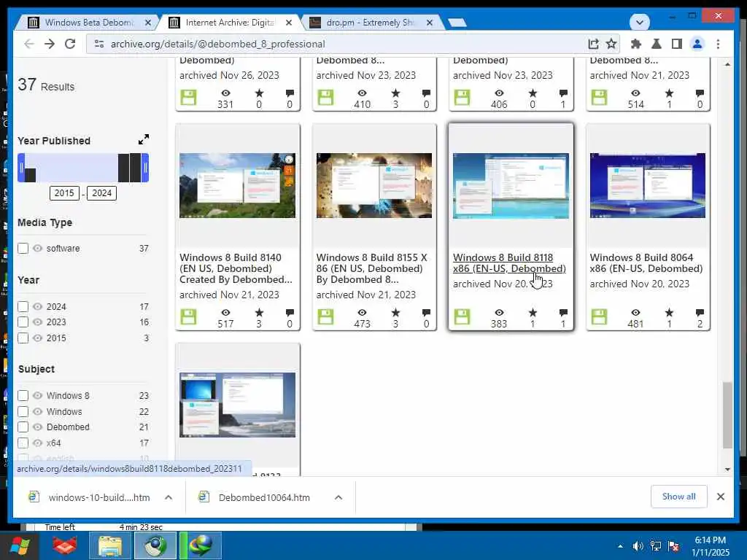Open a new browser tab

(457, 23)
